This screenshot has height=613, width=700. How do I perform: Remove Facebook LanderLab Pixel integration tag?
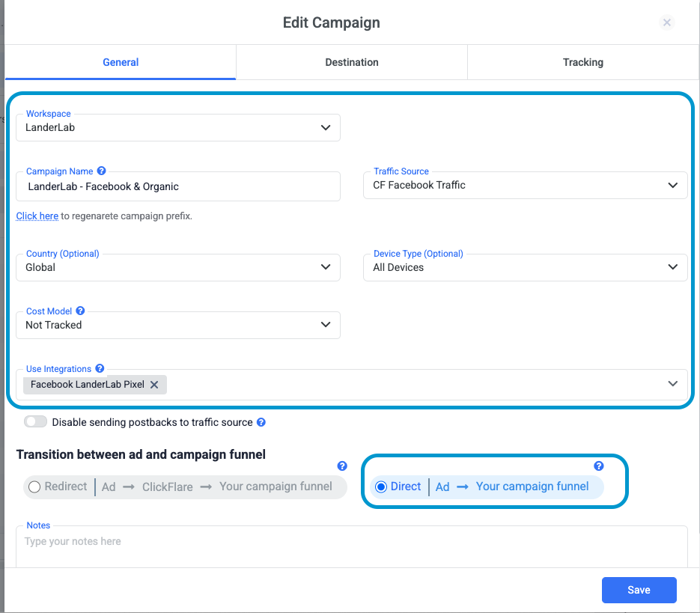point(154,385)
